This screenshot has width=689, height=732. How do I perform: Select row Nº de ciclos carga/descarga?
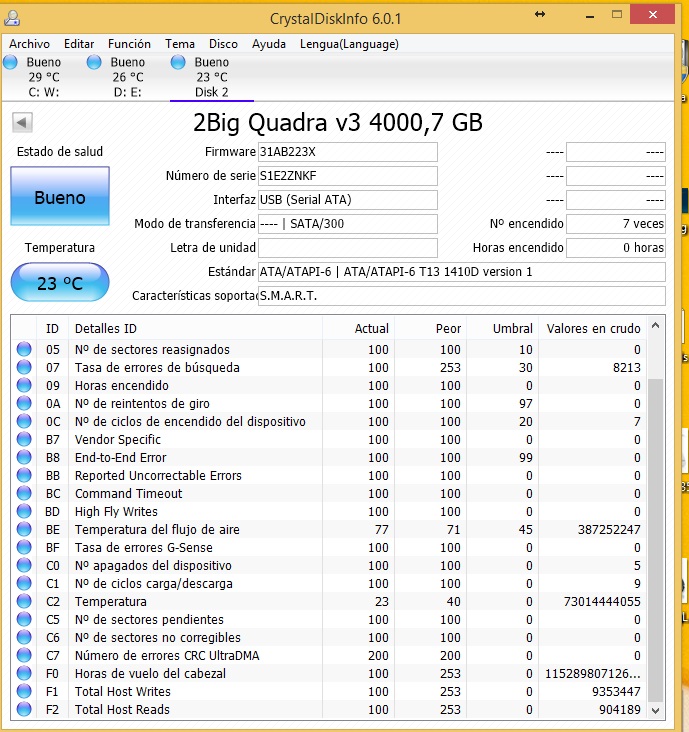tap(329, 584)
